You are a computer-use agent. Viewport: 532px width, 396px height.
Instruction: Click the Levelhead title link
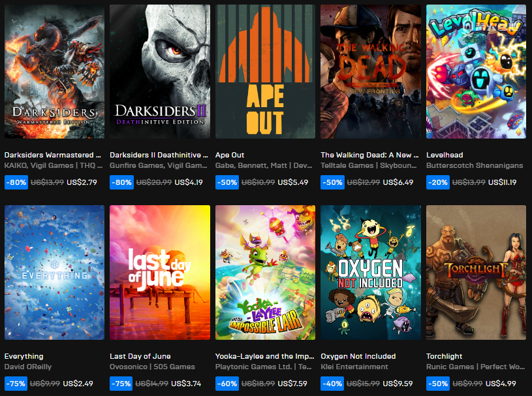click(445, 155)
